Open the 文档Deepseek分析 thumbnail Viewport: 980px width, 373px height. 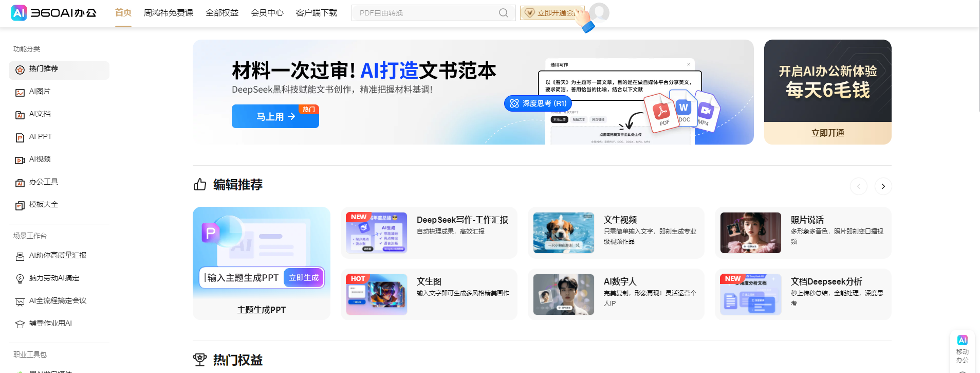click(x=751, y=294)
